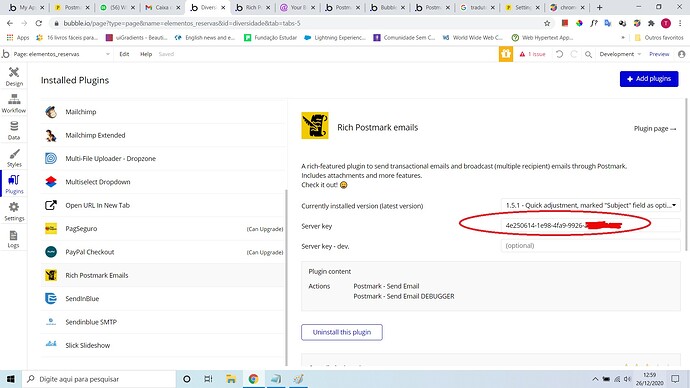Click the Server key input field

[591, 225]
